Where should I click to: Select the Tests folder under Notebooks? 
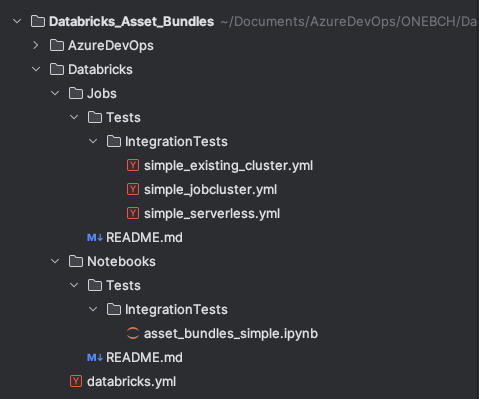(x=123, y=286)
